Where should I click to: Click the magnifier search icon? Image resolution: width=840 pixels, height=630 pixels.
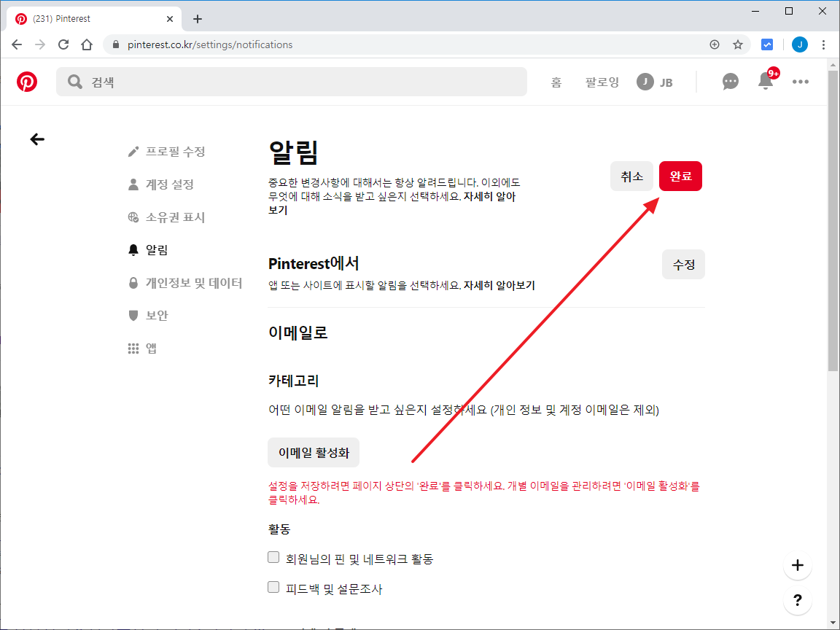pyautogui.click(x=75, y=82)
